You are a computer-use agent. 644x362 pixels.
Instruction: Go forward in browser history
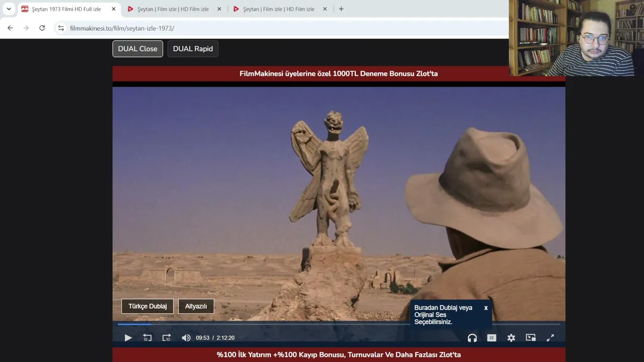click(x=26, y=28)
